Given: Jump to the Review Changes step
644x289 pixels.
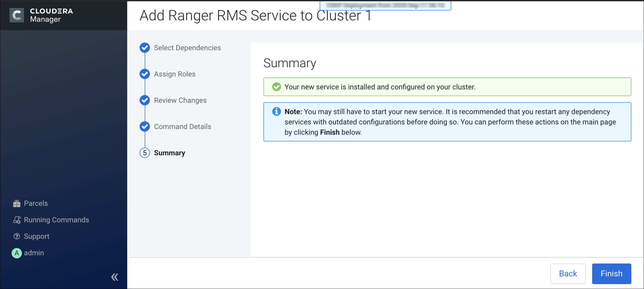Looking at the screenshot, I should (x=180, y=100).
